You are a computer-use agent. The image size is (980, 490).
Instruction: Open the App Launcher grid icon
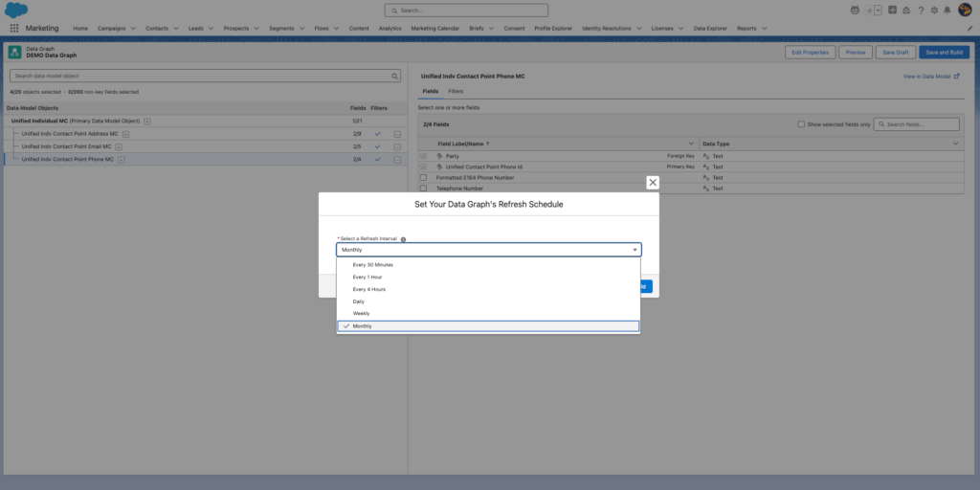(13, 29)
